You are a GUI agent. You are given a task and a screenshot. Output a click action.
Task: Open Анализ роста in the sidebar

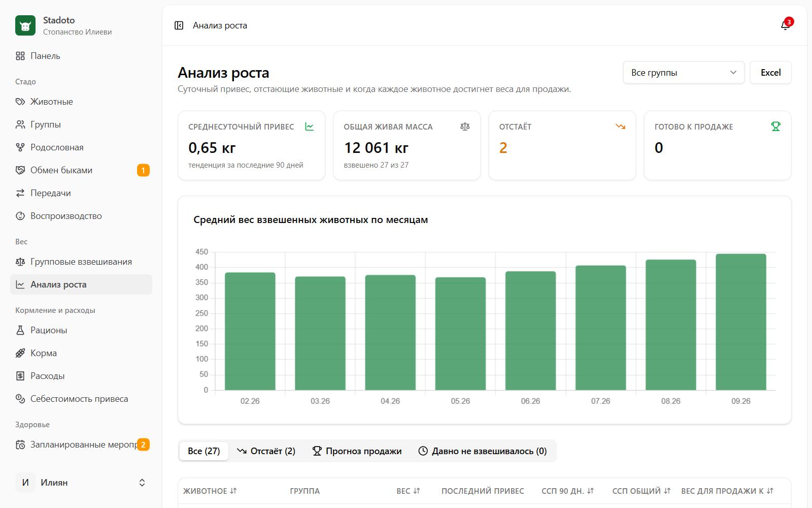tap(81, 284)
